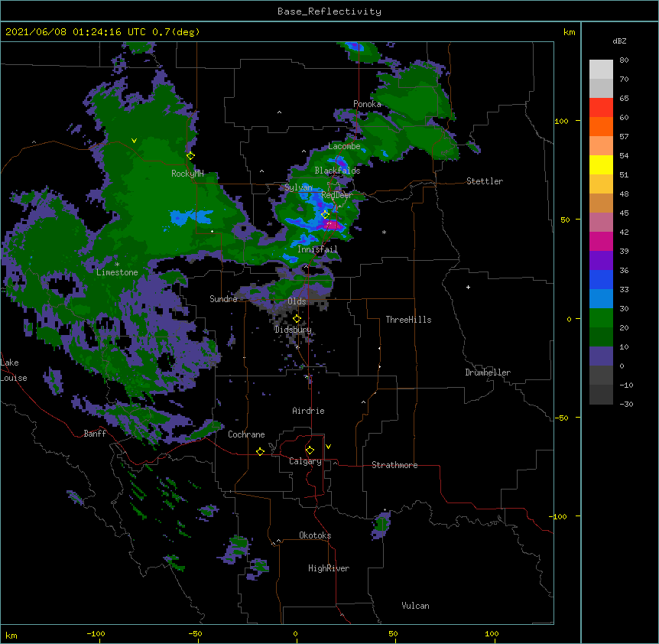Click the ThreeHills label

point(408,320)
